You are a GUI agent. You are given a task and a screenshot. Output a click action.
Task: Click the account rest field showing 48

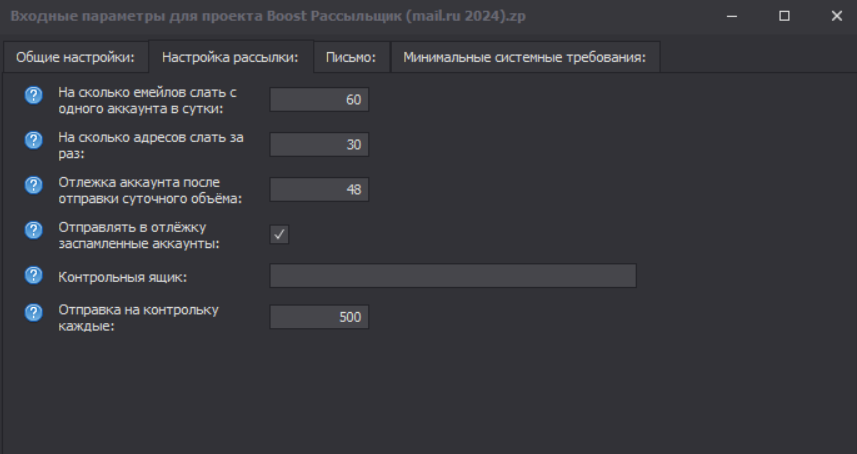coord(319,190)
